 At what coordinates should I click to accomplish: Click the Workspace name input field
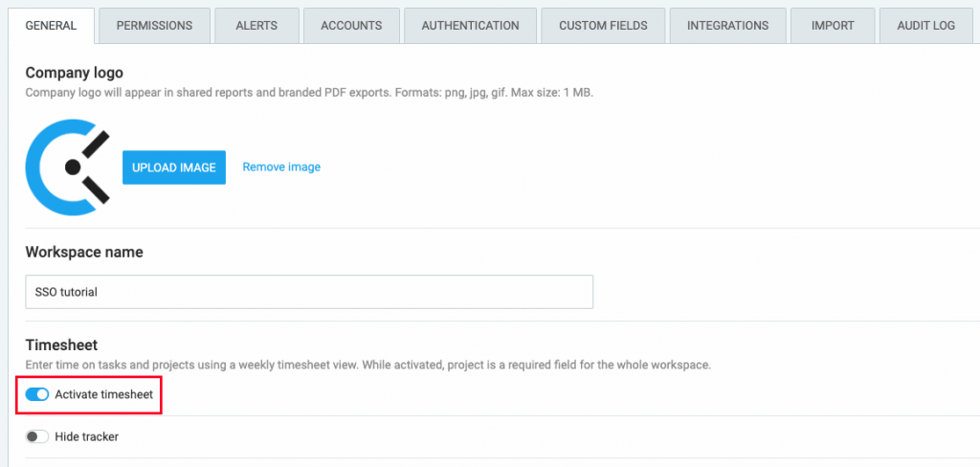tap(309, 292)
